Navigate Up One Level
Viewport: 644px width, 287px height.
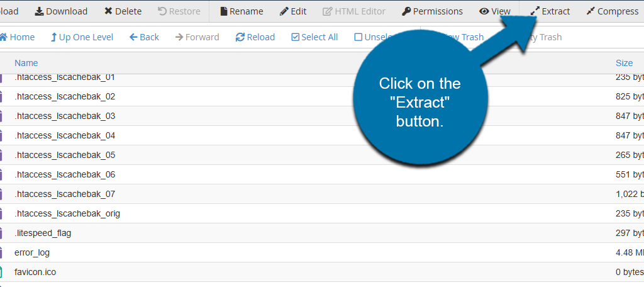point(82,37)
